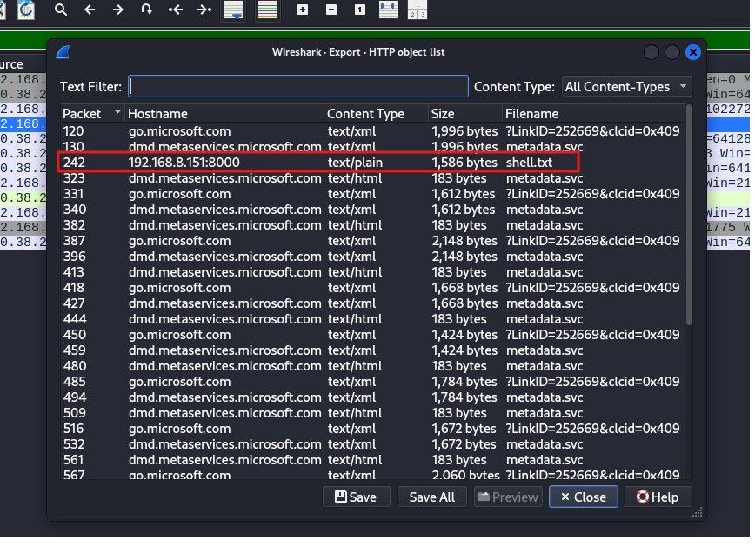This screenshot has width=755, height=560.
Task: Select packet 340 row
Action: [x=371, y=210]
